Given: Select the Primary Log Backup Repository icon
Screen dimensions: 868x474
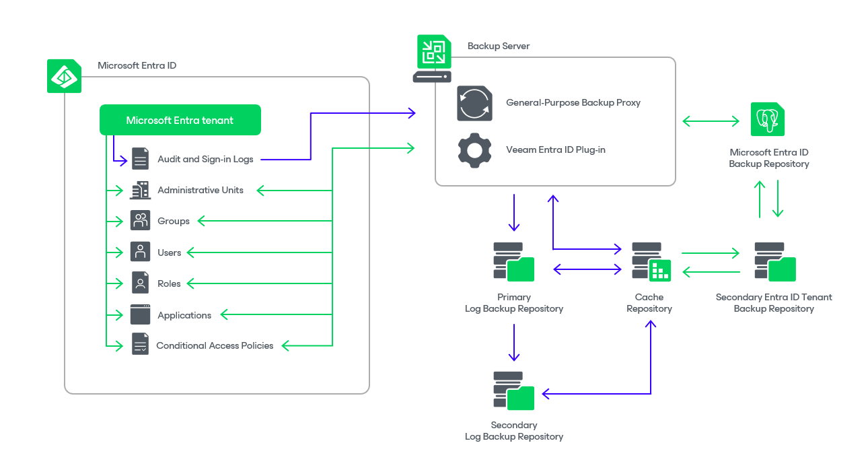Looking at the screenshot, I should pyautogui.click(x=513, y=261).
